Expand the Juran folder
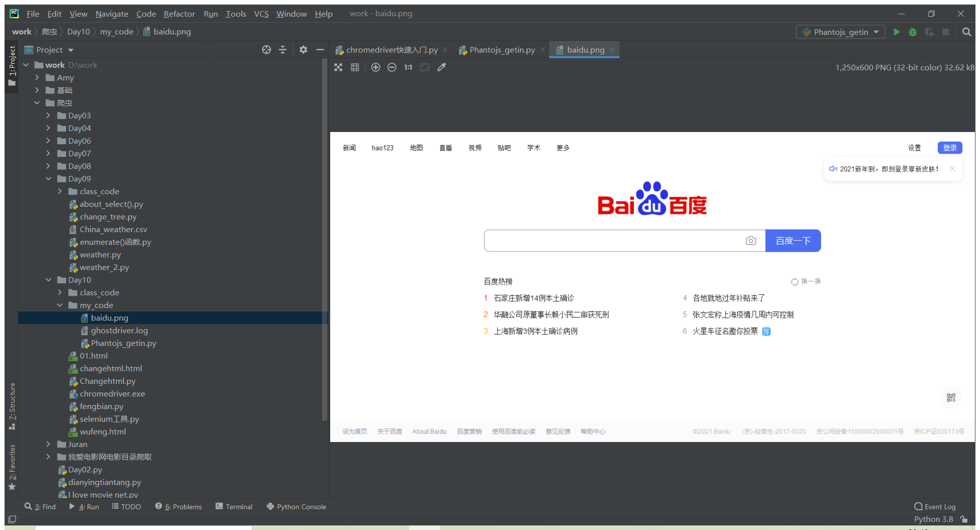 pos(48,444)
